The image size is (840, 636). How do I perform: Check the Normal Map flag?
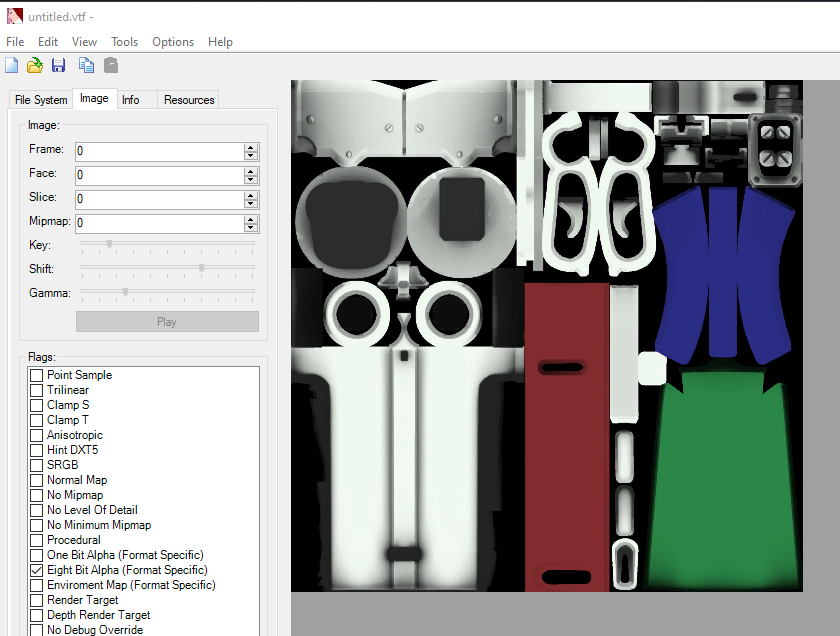coord(36,480)
